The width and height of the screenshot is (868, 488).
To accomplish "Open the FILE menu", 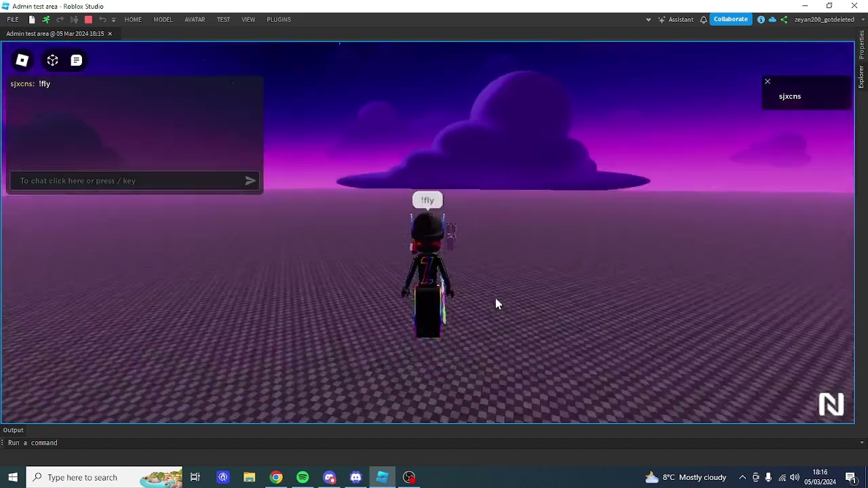I will (x=13, y=20).
